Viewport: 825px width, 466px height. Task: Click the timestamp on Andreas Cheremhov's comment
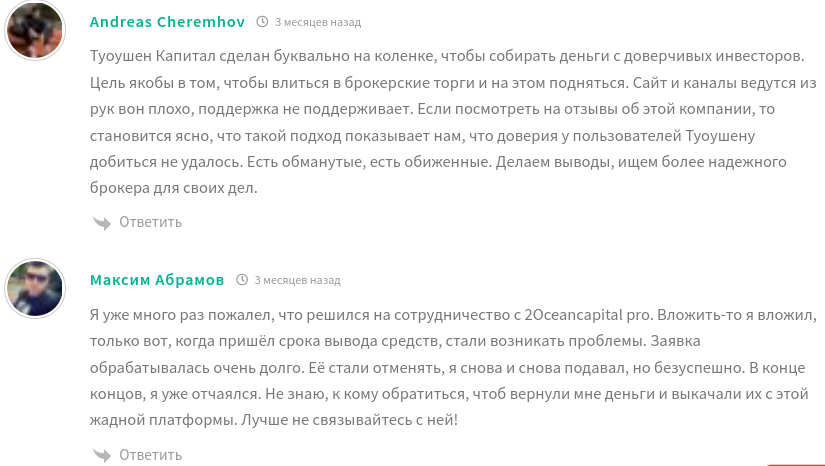[x=318, y=22]
